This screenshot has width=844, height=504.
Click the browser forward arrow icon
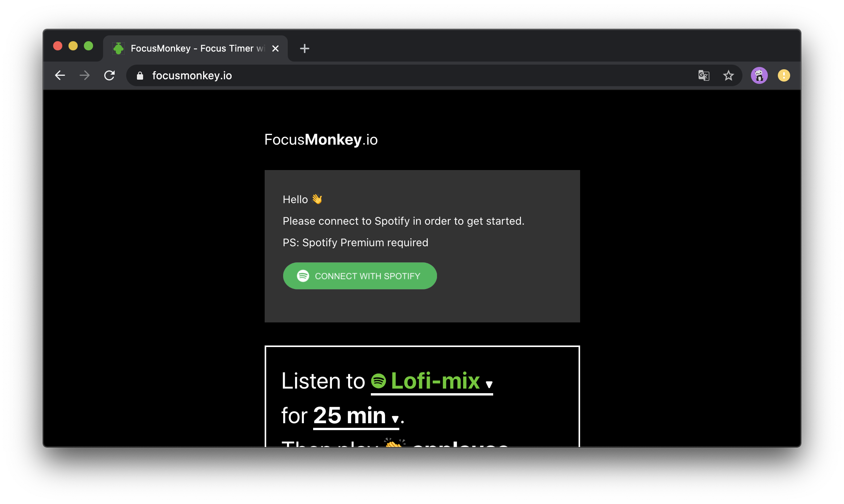(x=84, y=75)
